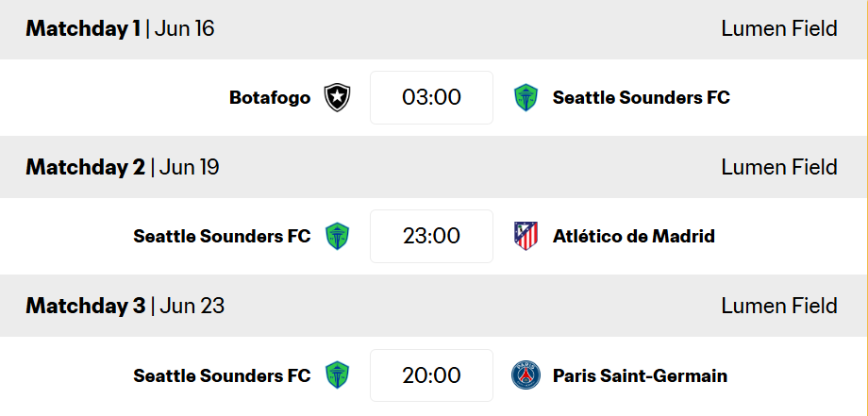Select the Matchday 1 Jun 16 header
The width and height of the screenshot is (868, 416).
120,28
